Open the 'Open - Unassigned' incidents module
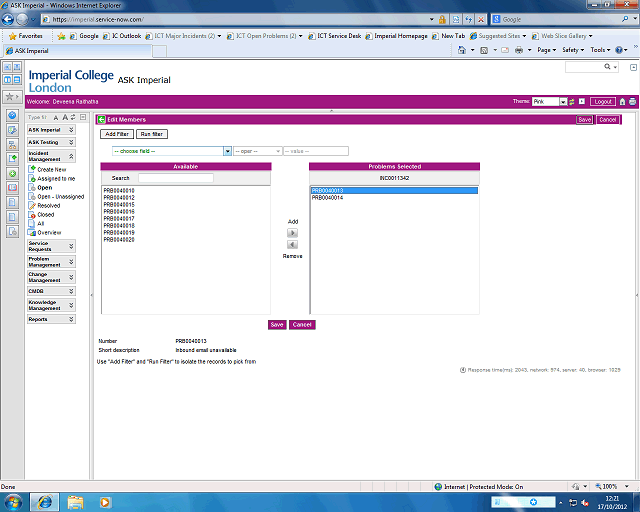The image size is (640, 512). [x=60, y=196]
